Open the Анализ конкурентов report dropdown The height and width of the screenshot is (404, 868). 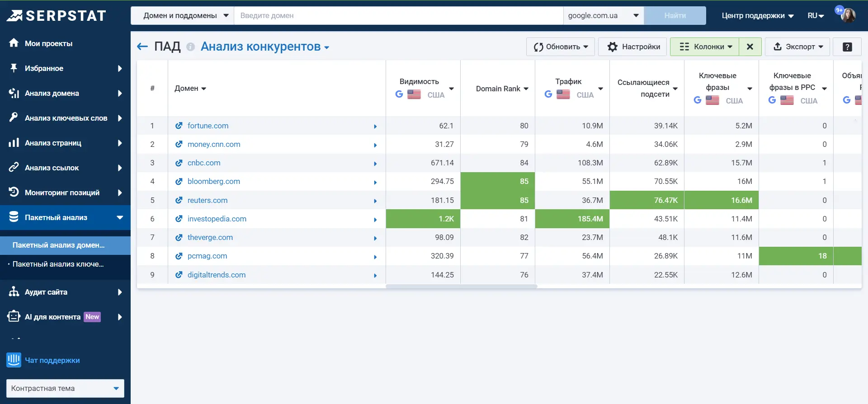pos(265,47)
